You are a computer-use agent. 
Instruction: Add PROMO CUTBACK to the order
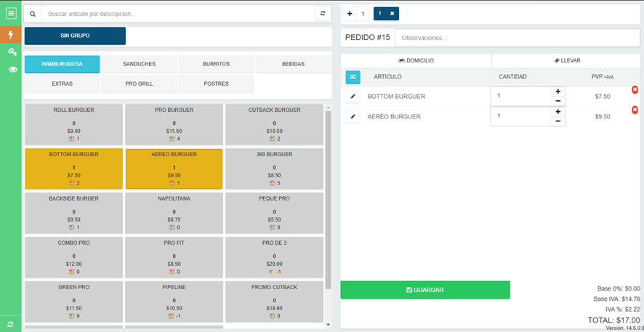[274, 301]
